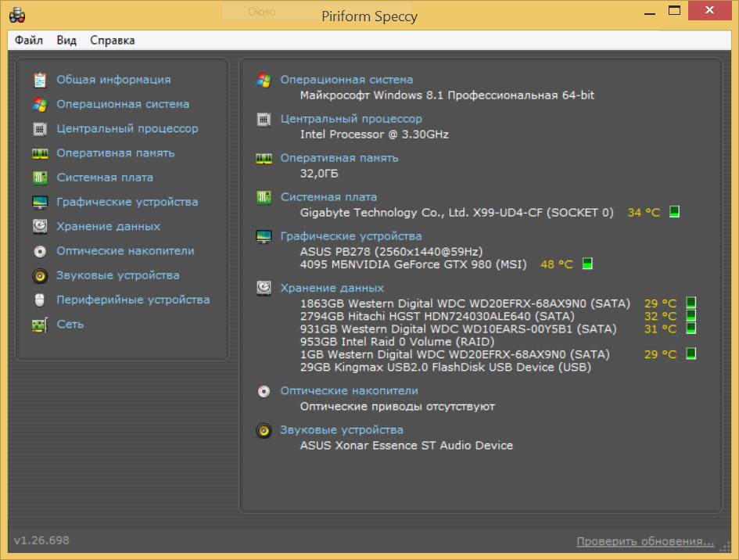The width and height of the screenshot is (739, 560).
Task: Click the speaker icon in the summary panel
Action: pyautogui.click(x=264, y=430)
